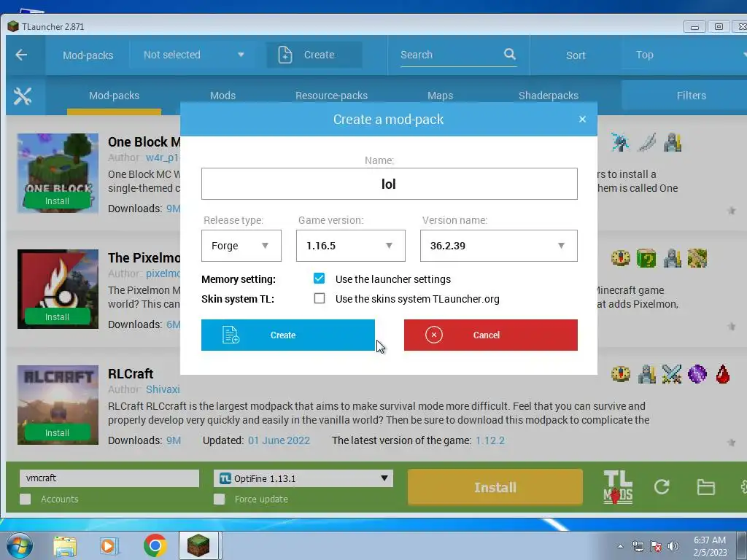Open Windows Start button
This screenshot has width=747, height=560.
(20, 545)
